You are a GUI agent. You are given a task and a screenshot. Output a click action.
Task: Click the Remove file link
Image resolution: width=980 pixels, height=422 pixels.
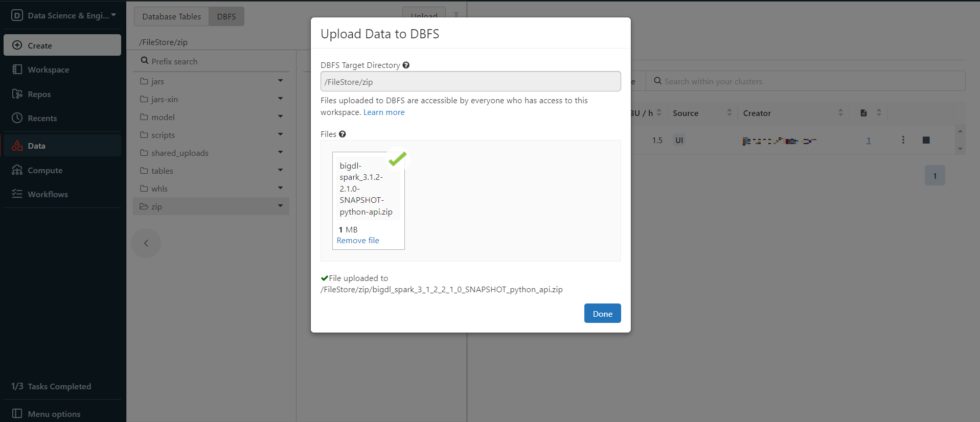tap(358, 240)
